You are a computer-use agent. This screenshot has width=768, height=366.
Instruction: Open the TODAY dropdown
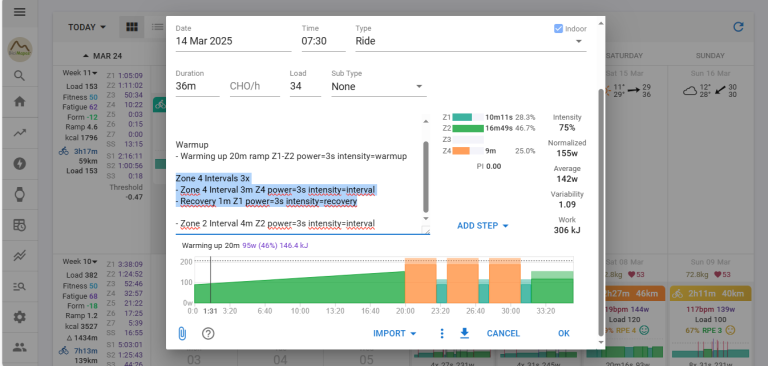pos(87,27)
